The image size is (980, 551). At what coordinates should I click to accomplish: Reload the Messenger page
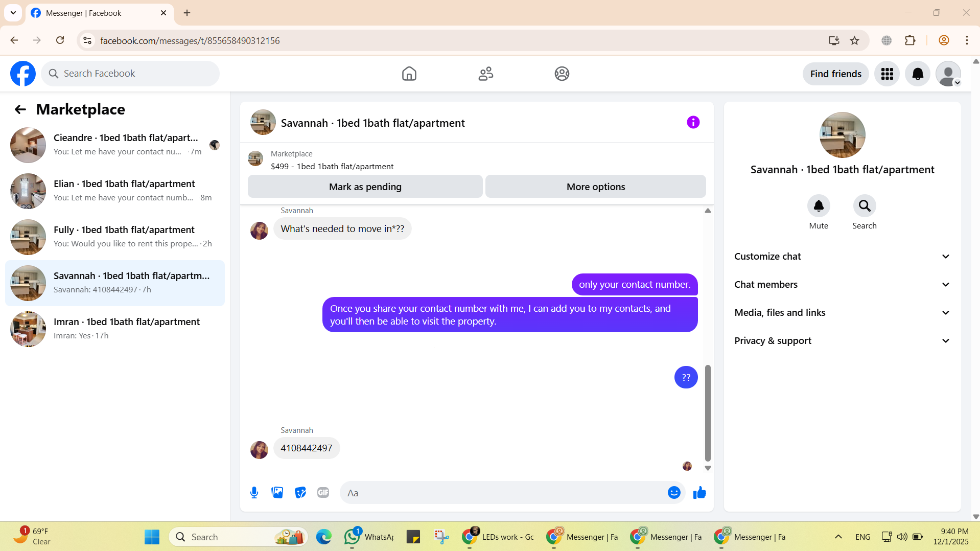pyautogui.click(x=60, y=40)
